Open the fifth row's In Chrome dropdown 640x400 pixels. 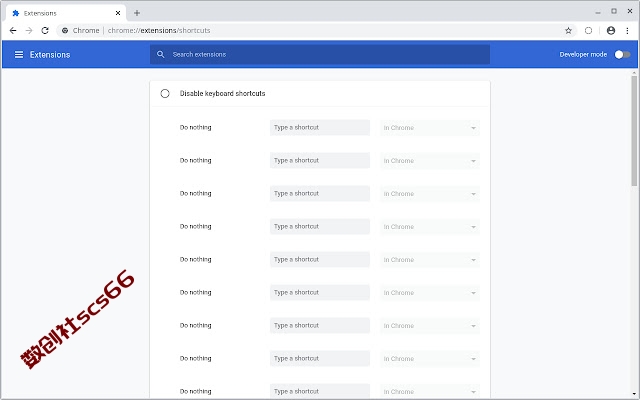click(430, 260)
